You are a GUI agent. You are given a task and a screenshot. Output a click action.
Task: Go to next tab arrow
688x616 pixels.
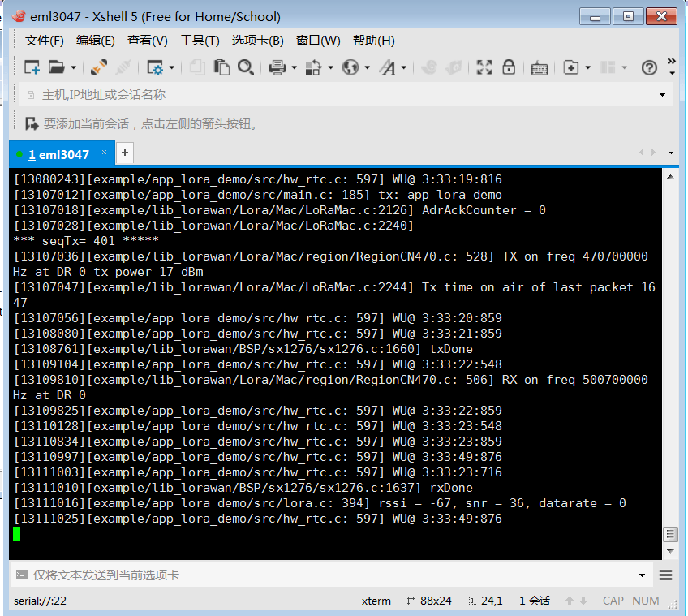[x=654, y=153]
